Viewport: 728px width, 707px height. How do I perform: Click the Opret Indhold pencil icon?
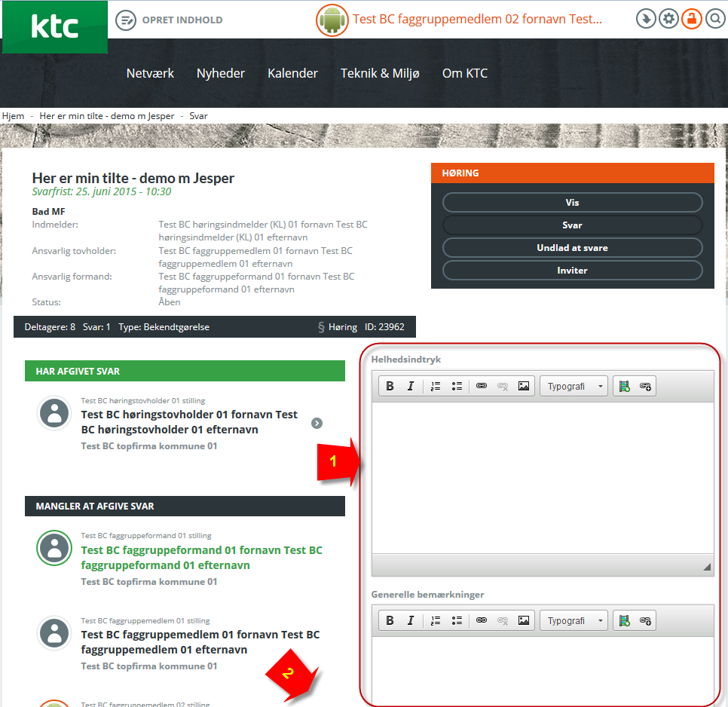125,20
